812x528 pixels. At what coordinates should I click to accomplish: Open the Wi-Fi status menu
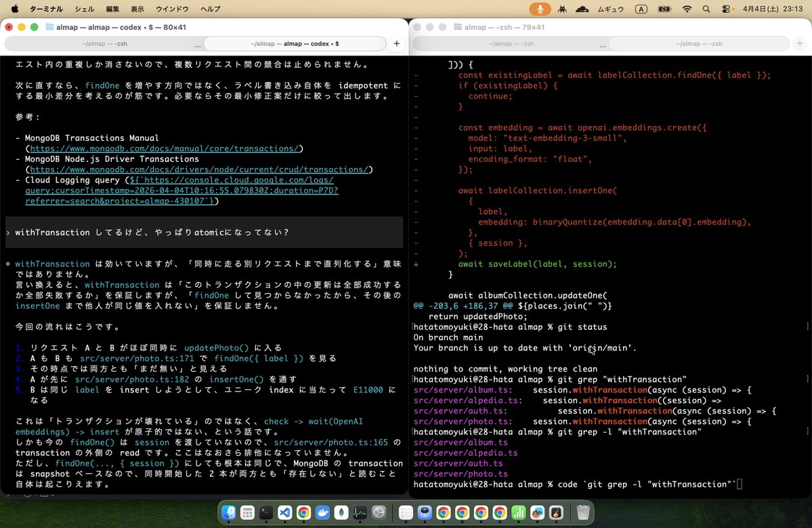pos(687,9)
